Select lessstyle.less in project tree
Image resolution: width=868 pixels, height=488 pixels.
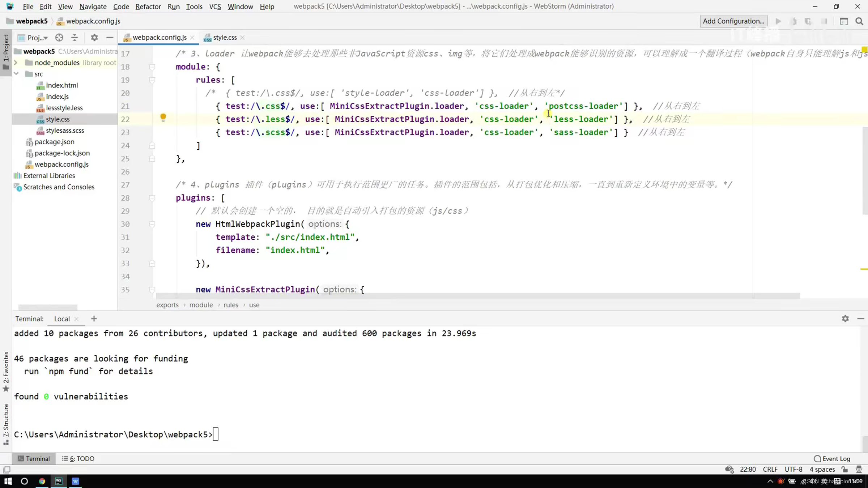64,108
